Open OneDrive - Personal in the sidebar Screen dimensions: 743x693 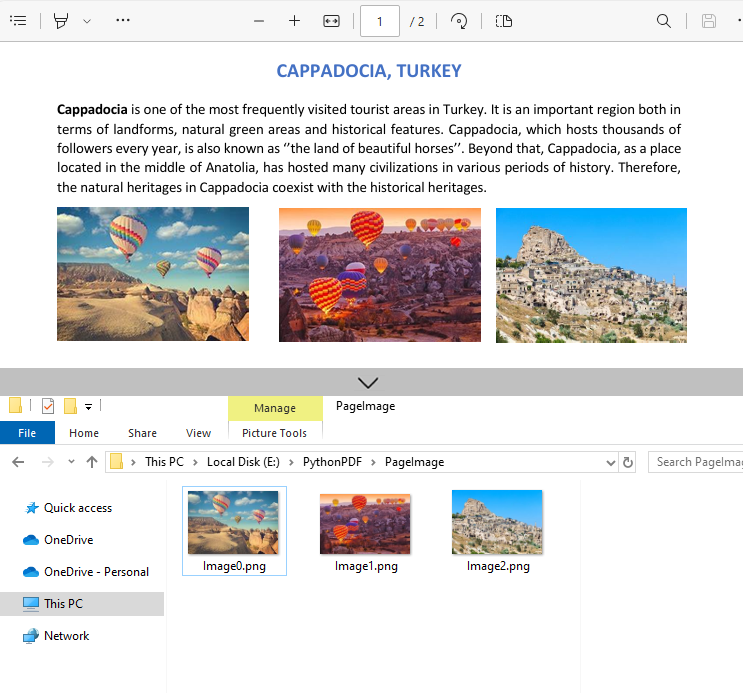point(96,572)
